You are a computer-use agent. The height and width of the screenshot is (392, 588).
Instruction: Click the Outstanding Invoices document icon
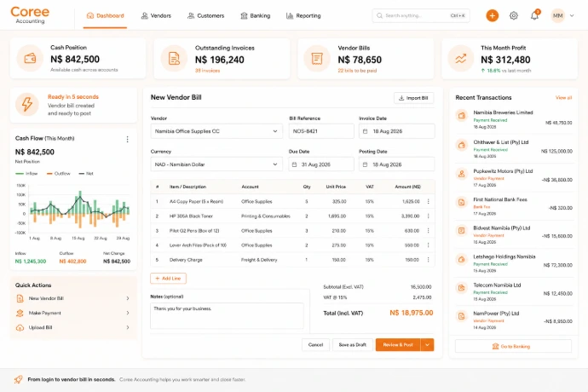click(174, 59)
